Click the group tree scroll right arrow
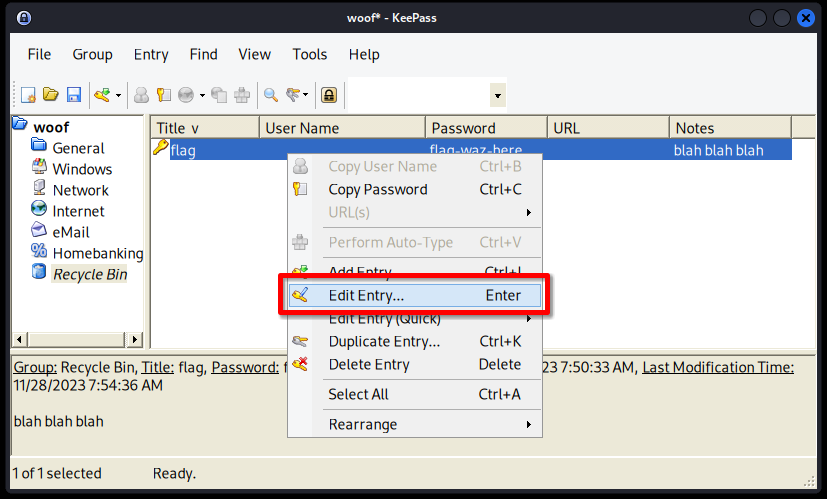The width and height of the screenshot is (827, 499). 134,339
